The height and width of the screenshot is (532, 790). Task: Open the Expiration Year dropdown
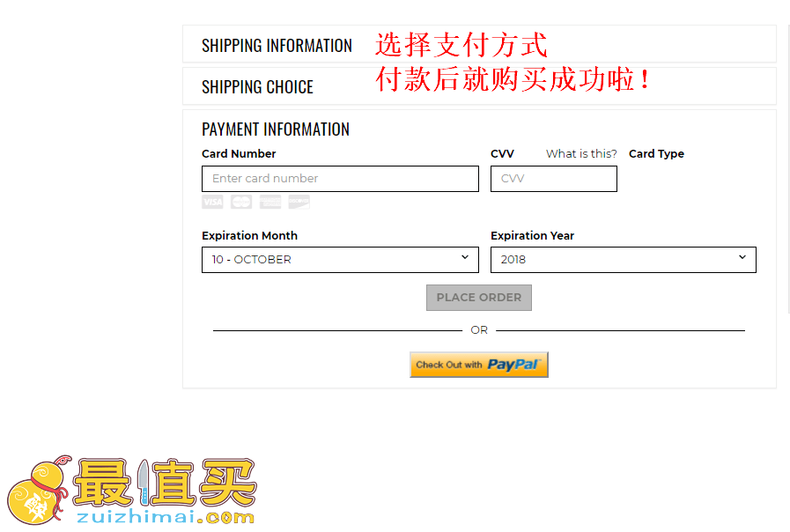tap(624, 260)
